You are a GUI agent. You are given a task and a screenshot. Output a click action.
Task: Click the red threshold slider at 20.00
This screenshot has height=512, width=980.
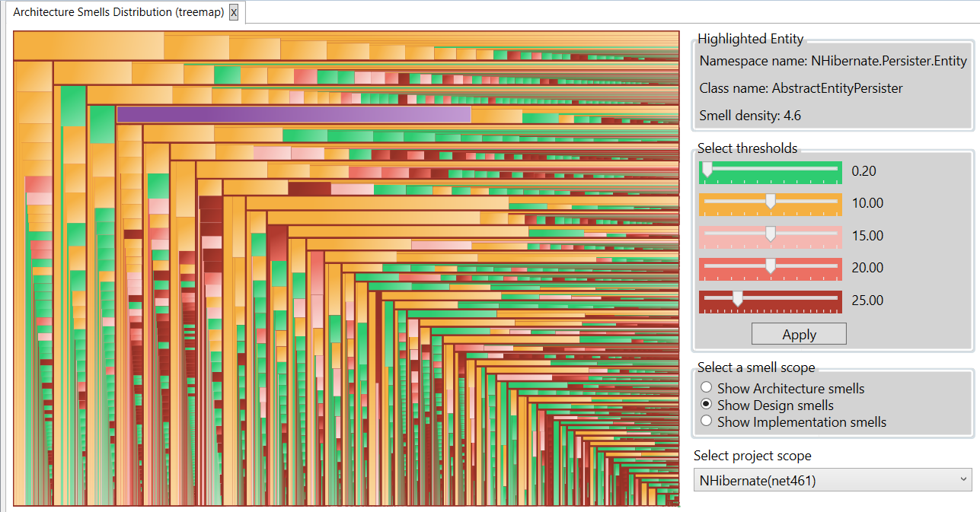click(770, 267)
